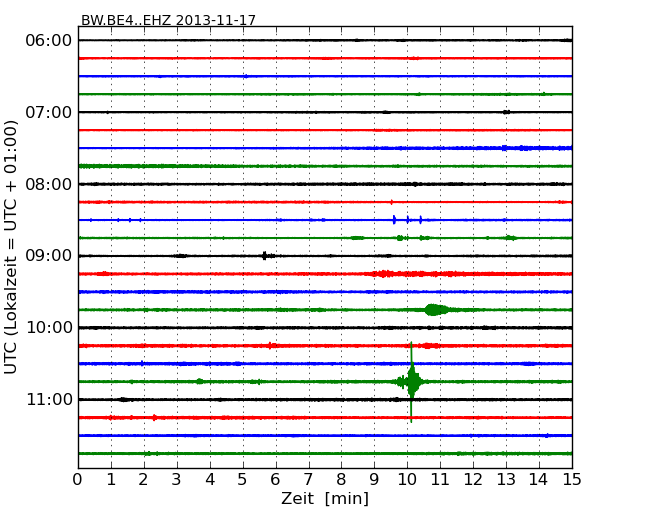Click the 5 tick label on the x-axis
This screenshot has height=520, width=650.
pos(243,480)
